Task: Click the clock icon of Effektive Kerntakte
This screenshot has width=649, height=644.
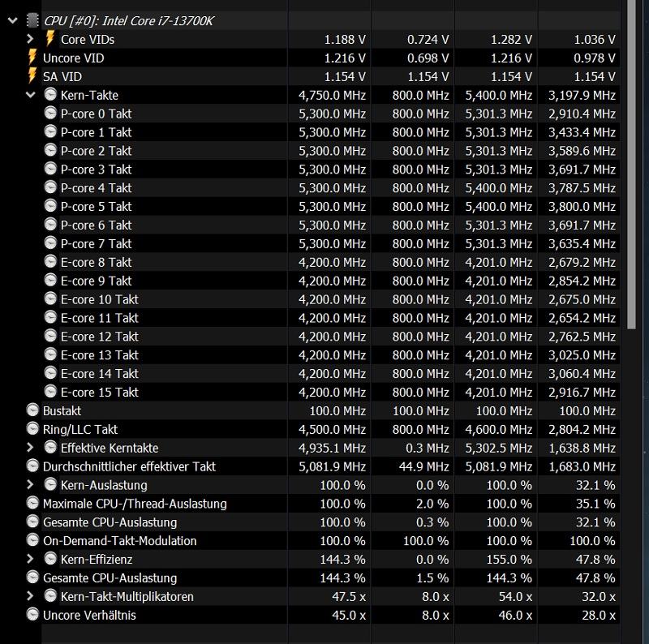Action: (50, 447)
